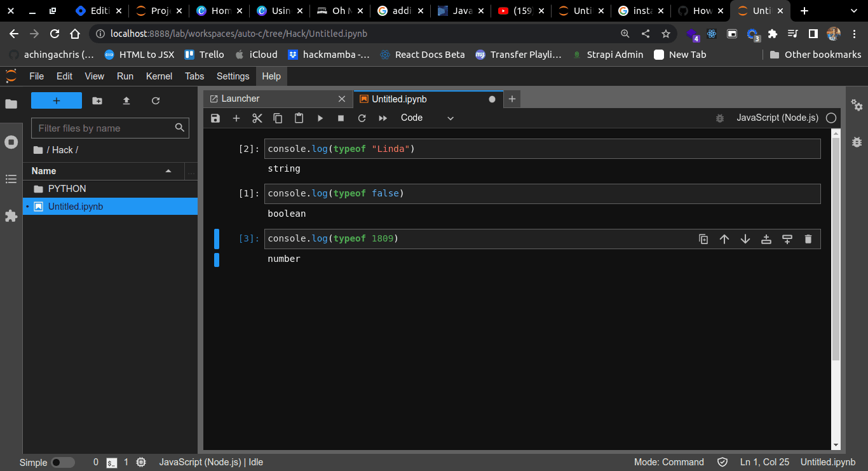Paste cells from the clipboard
Viewport: 868px width, 471px height.
299,118
